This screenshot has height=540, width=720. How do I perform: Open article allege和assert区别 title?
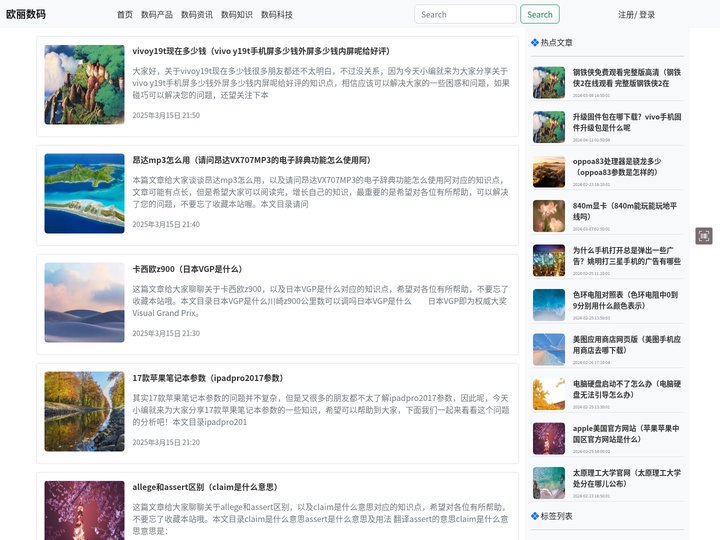tap(205, 487)
